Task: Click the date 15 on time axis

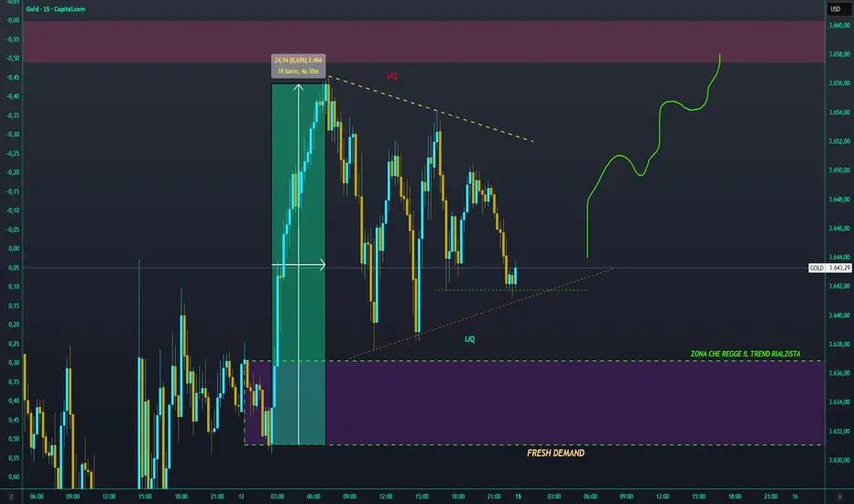Action: 519,497
